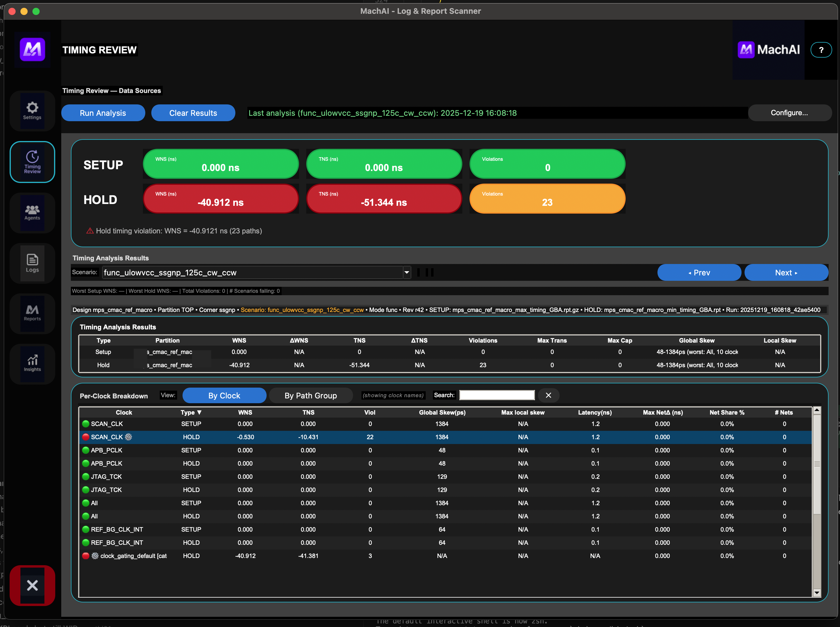840x627 pixels.
Task: Open the Configure dialog
Action: [x=790, y=113]
